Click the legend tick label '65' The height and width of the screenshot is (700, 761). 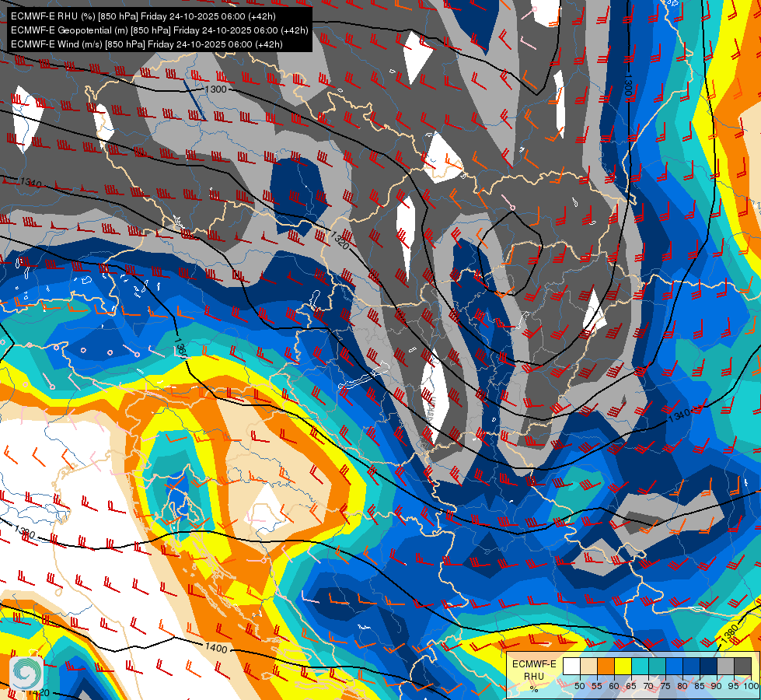[631, 686]
